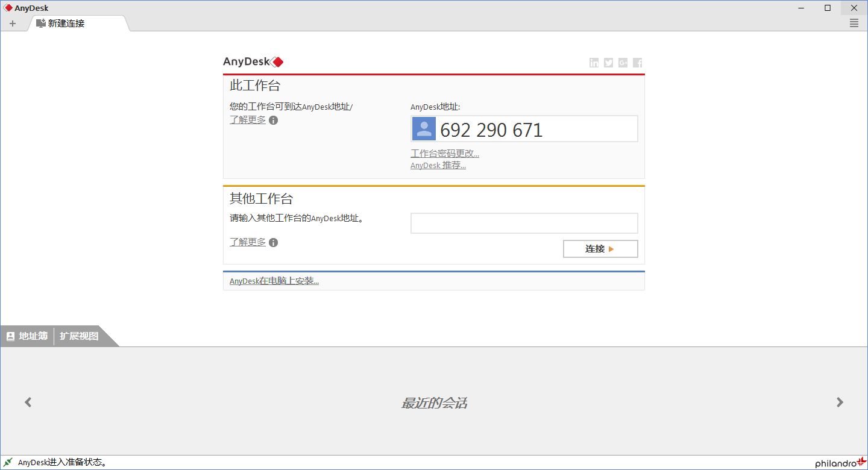The height and width of the screenshot is (470, 868).
Task: Click the AnyDesk地址: label
Action: [x=436, y=107]
